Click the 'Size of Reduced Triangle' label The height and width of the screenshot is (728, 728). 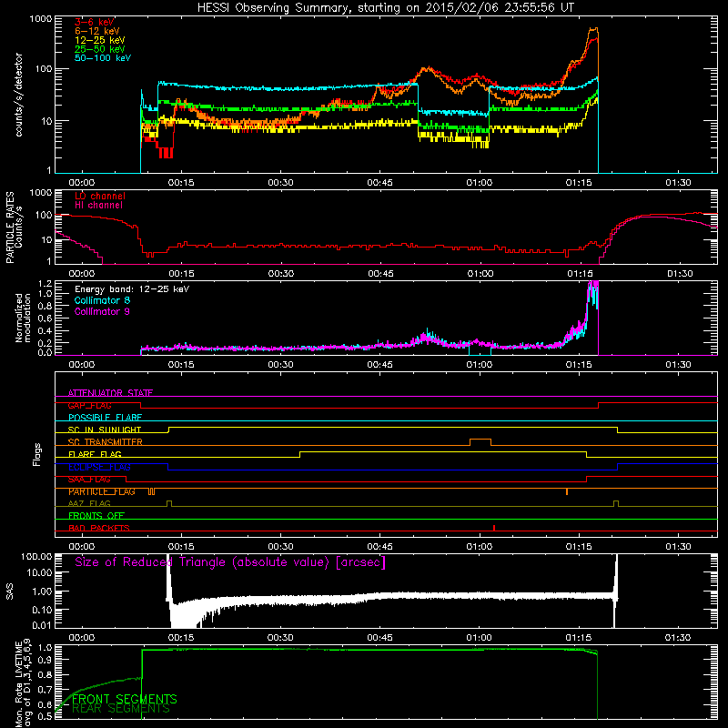pyautogui.click(x=230, y=562)
